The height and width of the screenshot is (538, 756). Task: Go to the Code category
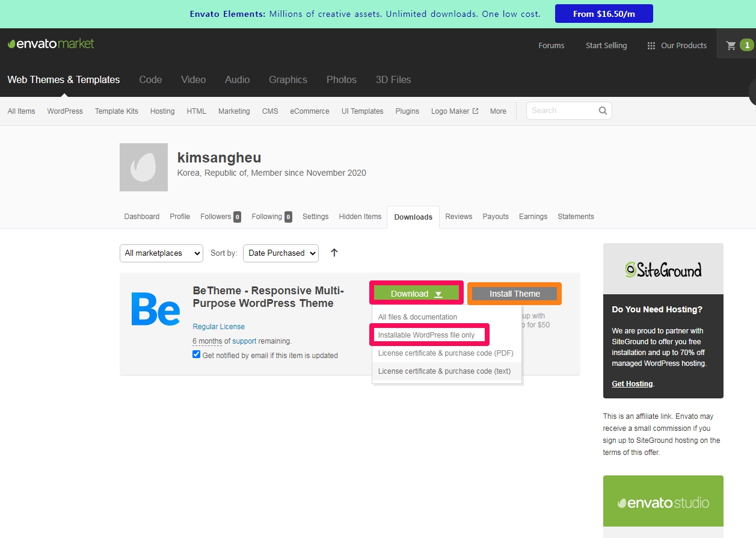click(150, 79)
